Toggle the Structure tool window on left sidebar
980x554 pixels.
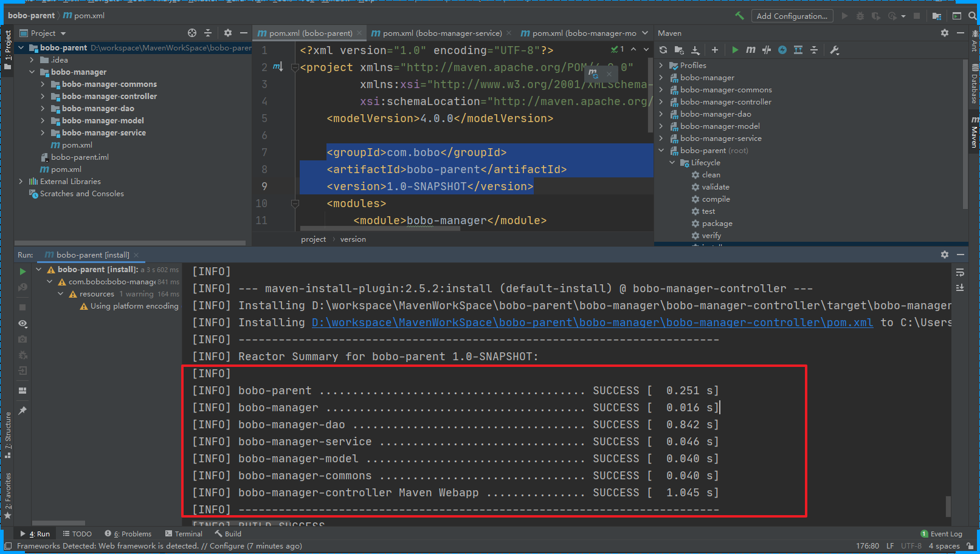(x=8, y=435)
